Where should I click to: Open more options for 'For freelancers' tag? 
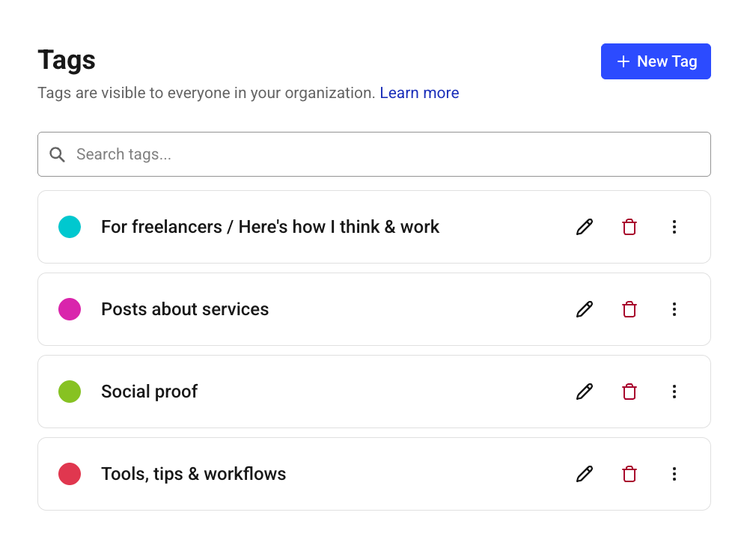[674, 227]
